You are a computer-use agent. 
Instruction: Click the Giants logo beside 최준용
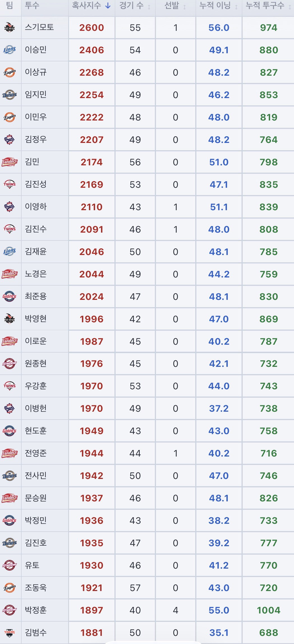pyautogui.click(x=10, y=296)
